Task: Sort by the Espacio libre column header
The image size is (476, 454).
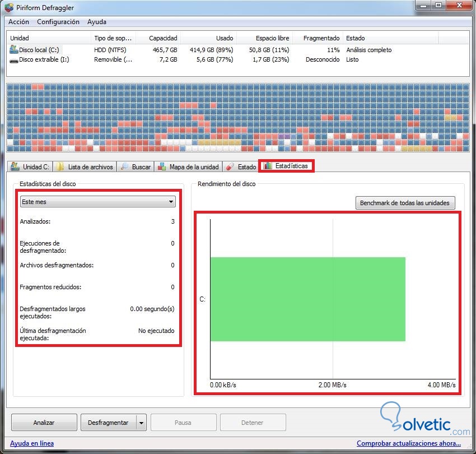Action: [264, 38]
